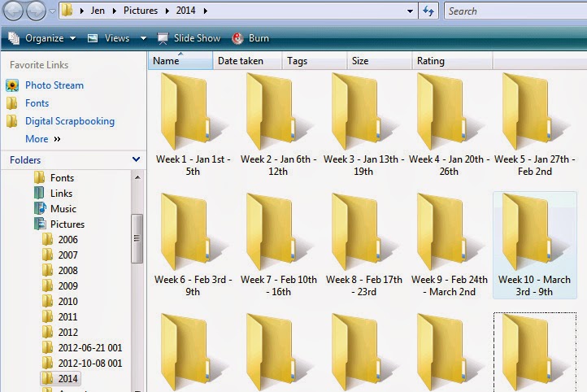Open the breadcrumb arrow after Pictures
The width and height of the screenshot is (587, 392).
click(x=167, y=11)
